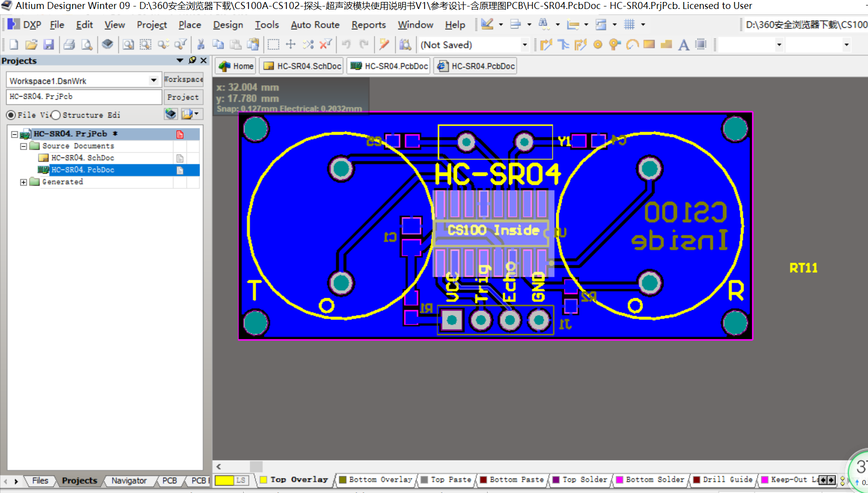Image resolution: width=868 pixels, height=493 pixels.
Task: Click the Project button
Action: click(x=184, y=97)
